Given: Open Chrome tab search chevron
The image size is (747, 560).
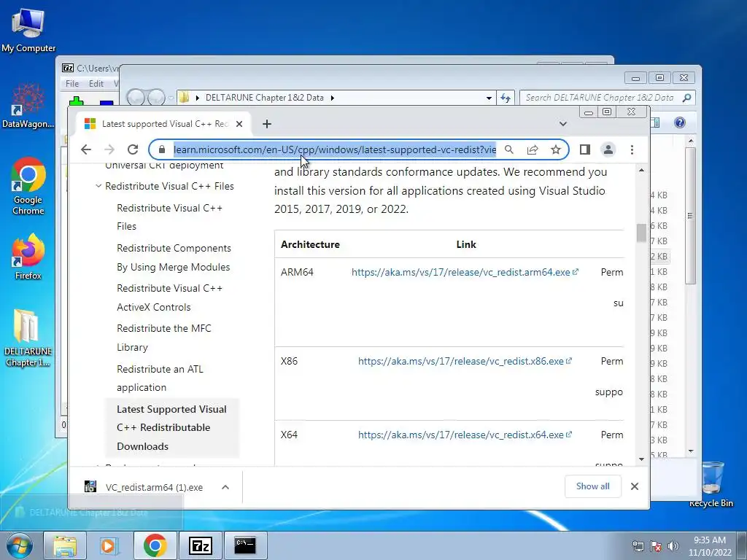Looking at the screenshot, I should [562, 124].
